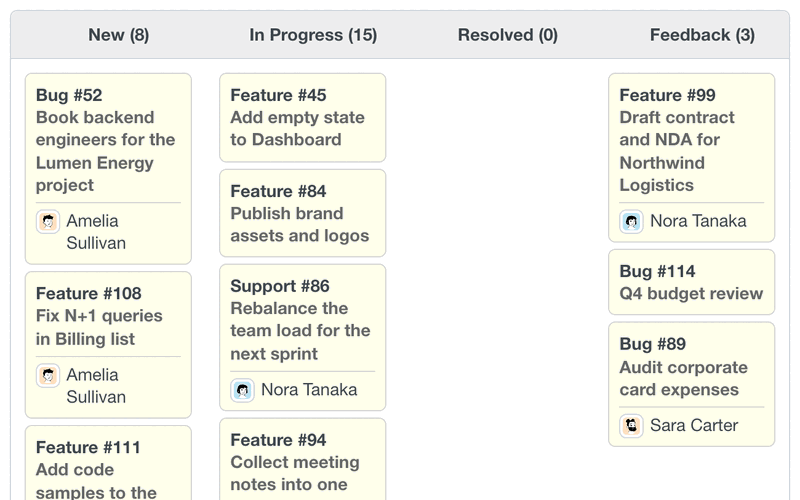Click the In Progress (15) column header
Viewport: 800px width, 500px height.
(x=313, y=35)
